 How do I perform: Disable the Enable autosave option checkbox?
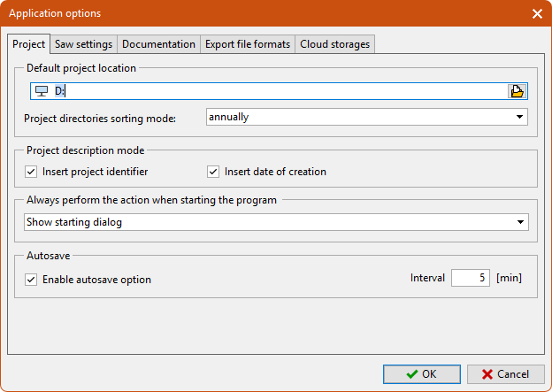click(x=31, y=280)
